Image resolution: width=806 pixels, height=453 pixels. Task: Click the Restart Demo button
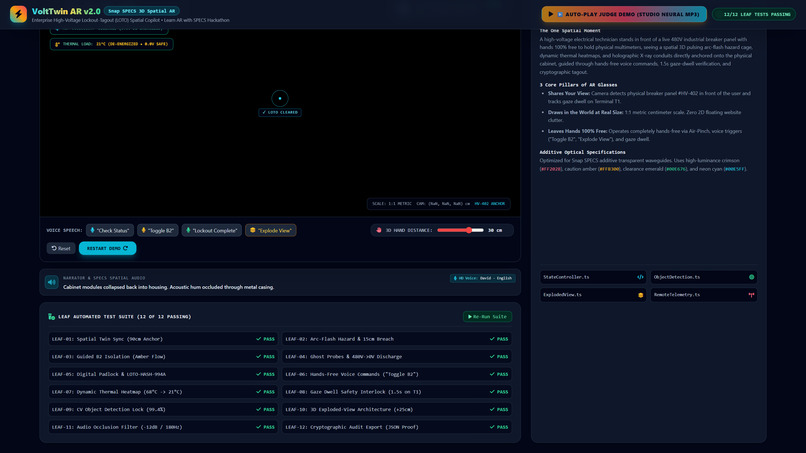click(x=107, y=248)
